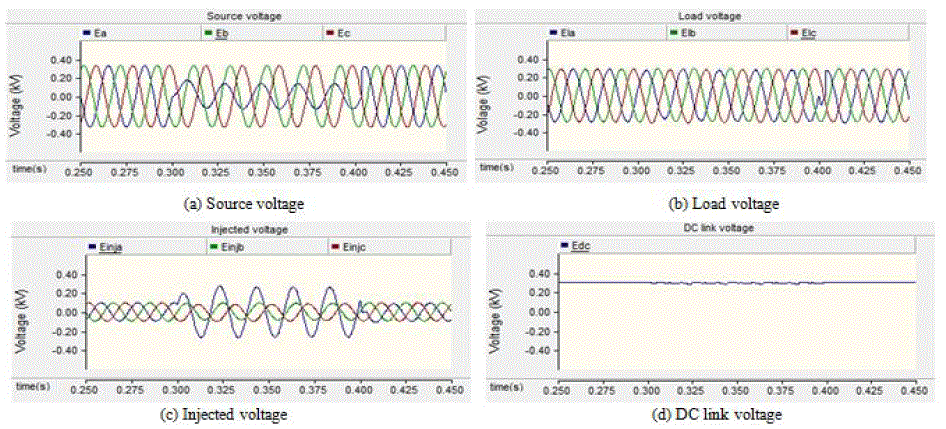Click the Source voltage graph title bar

tap(231, 16)
